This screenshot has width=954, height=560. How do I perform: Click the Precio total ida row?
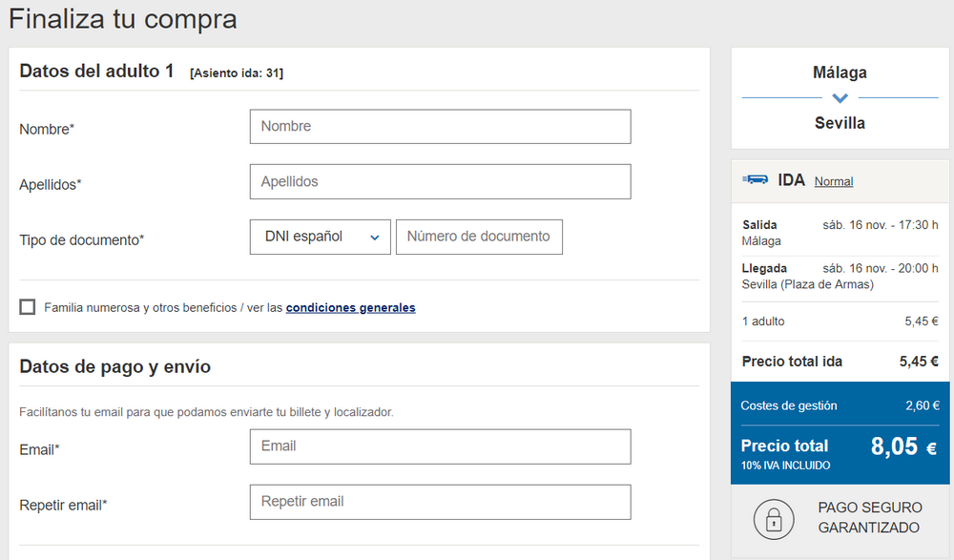pos(840,362)
